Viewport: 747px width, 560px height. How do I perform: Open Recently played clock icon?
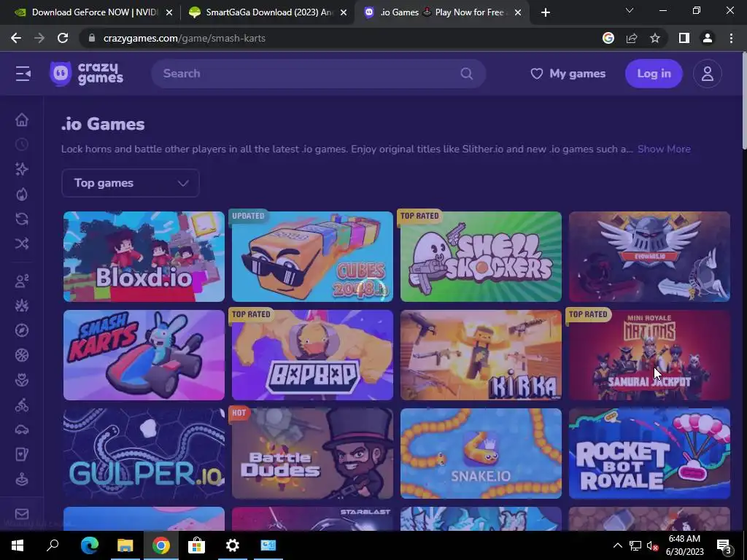(x=22, y=144)
